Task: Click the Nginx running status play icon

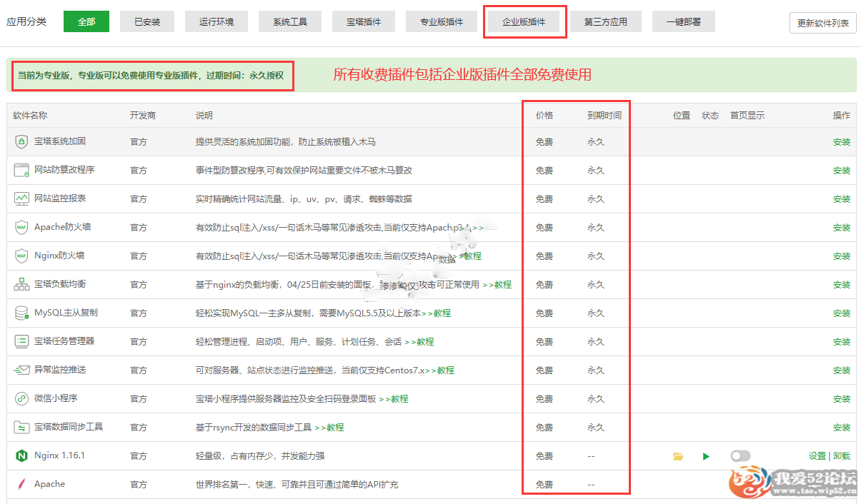Action: 706,456
